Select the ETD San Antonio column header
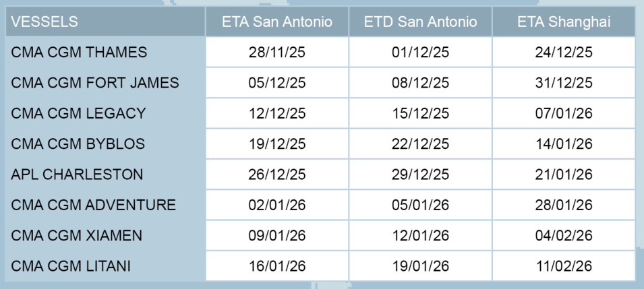 point(420,22)
